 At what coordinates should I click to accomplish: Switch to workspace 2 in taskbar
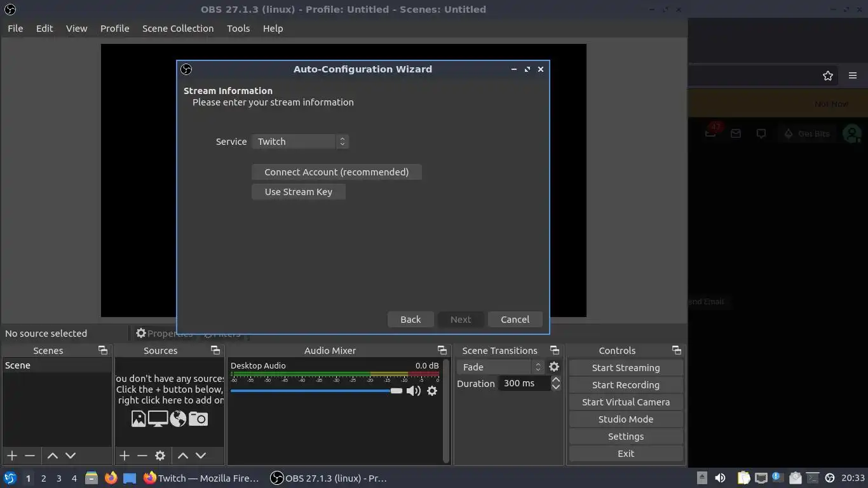43,478
